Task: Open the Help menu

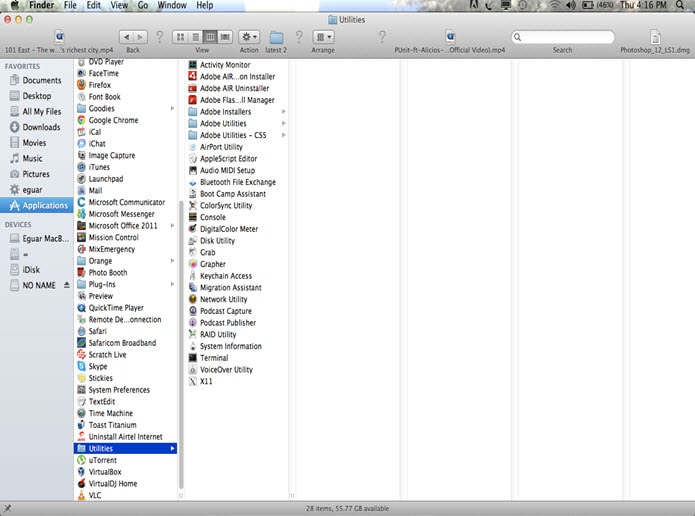Action: [205, 5]
